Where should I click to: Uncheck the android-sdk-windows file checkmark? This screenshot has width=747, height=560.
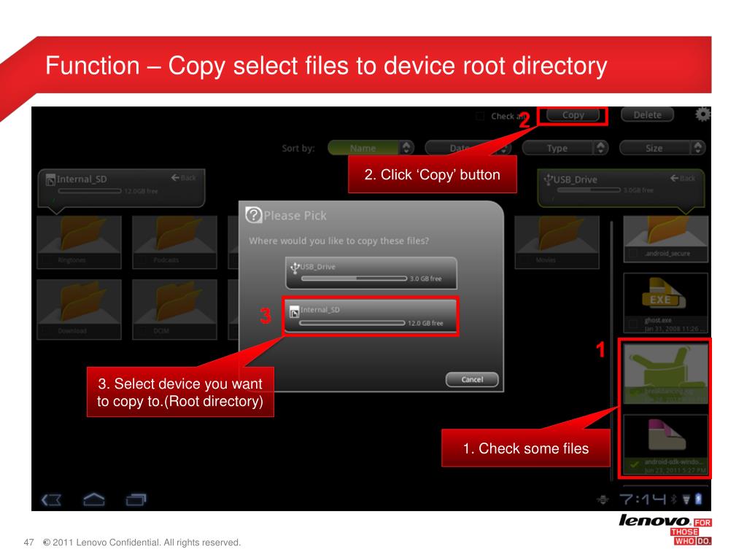[634, 465]
